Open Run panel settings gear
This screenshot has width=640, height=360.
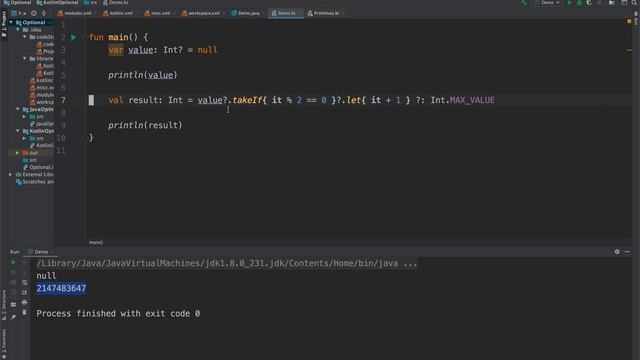617,252
